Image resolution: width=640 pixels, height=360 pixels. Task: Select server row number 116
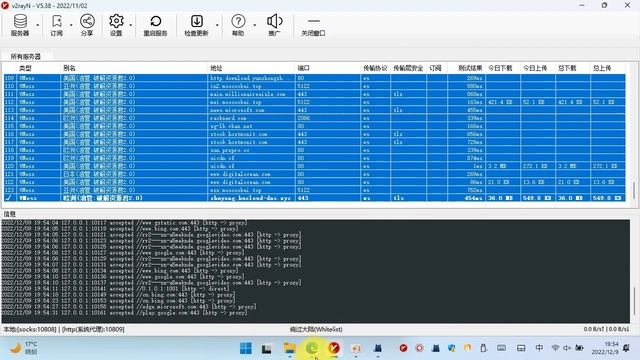tap(314, 134)
